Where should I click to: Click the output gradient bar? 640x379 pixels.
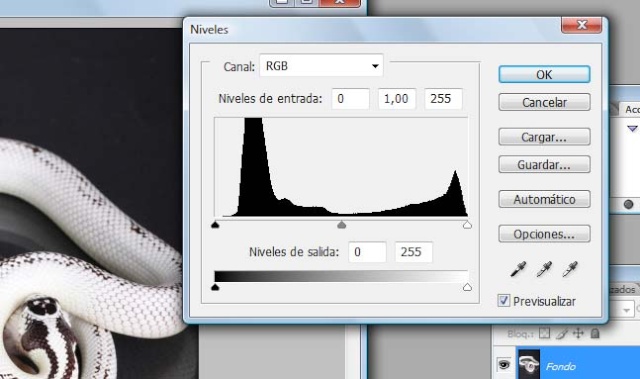click(341, 276)
